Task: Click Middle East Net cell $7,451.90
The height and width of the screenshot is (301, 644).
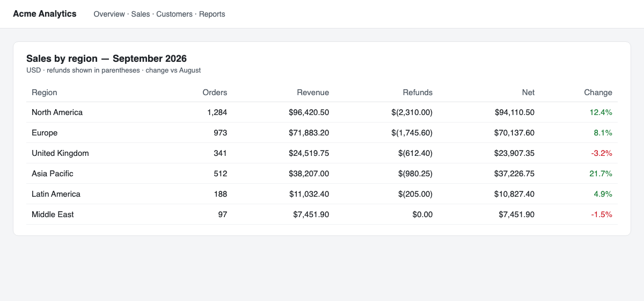Action: coord(516,214)
